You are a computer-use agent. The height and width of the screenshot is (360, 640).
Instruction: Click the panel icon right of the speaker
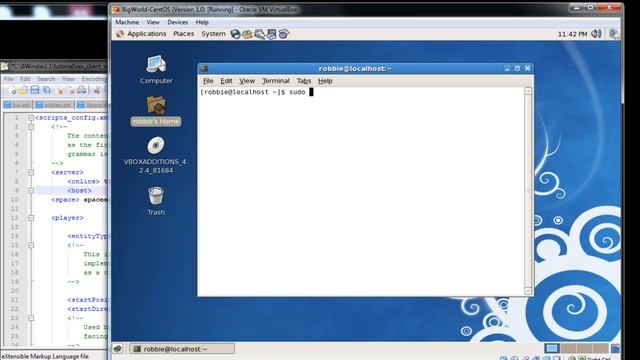[x=613, y=34]
